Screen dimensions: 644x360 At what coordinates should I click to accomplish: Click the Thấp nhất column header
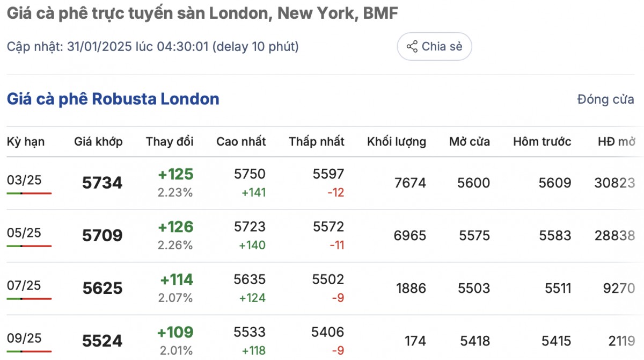(317, 142)
